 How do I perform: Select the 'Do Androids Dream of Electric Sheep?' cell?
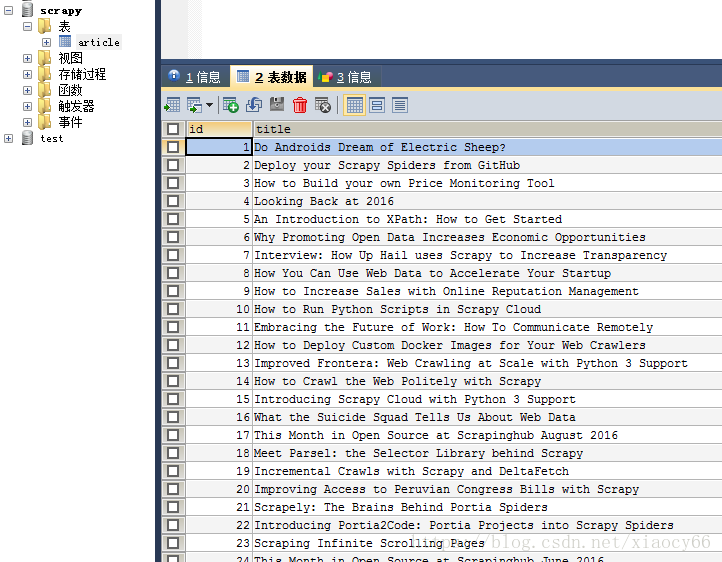[x=488, y=147]
